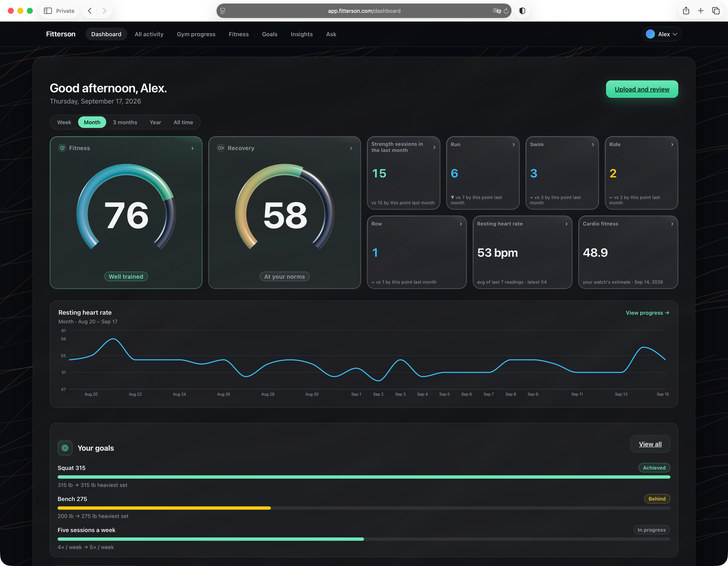The height and width of the screenshot is (566, 728).
Task: Show the tab overview icon
Action: click(716, 11)
